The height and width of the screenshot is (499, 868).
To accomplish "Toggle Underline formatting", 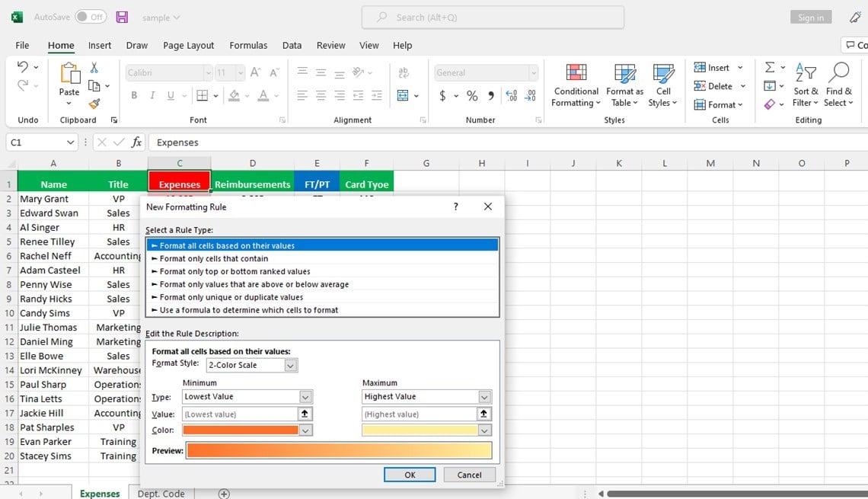I will coord(171,95).
